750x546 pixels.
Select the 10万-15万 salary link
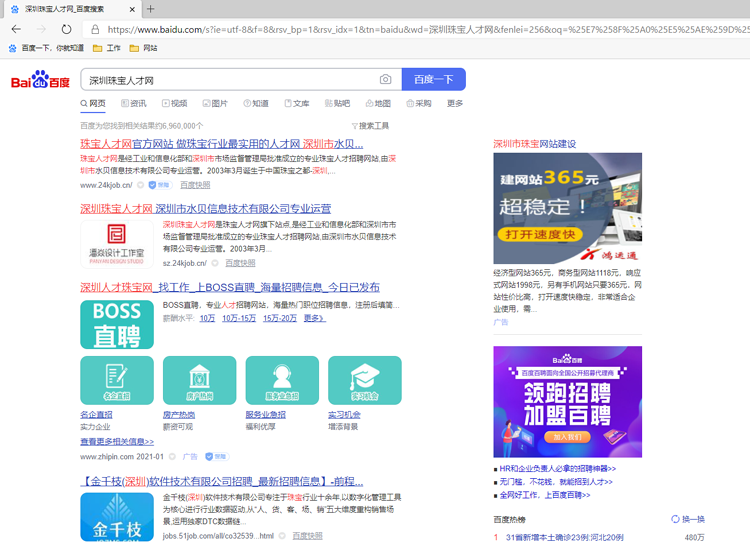239,318
